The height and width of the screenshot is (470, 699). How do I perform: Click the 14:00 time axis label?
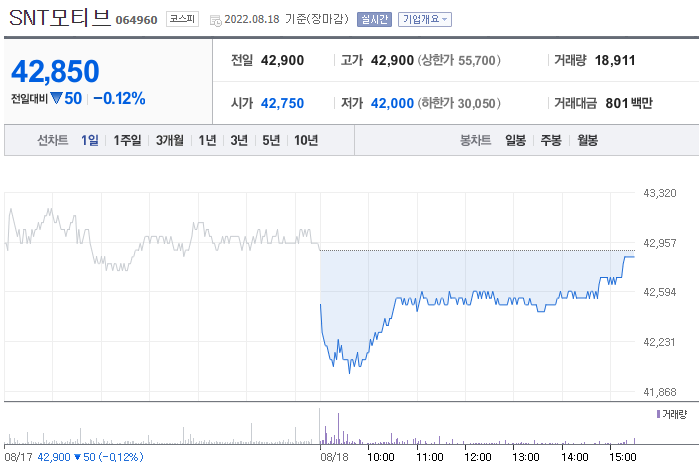pyautogui.click(x=575, y=458)
